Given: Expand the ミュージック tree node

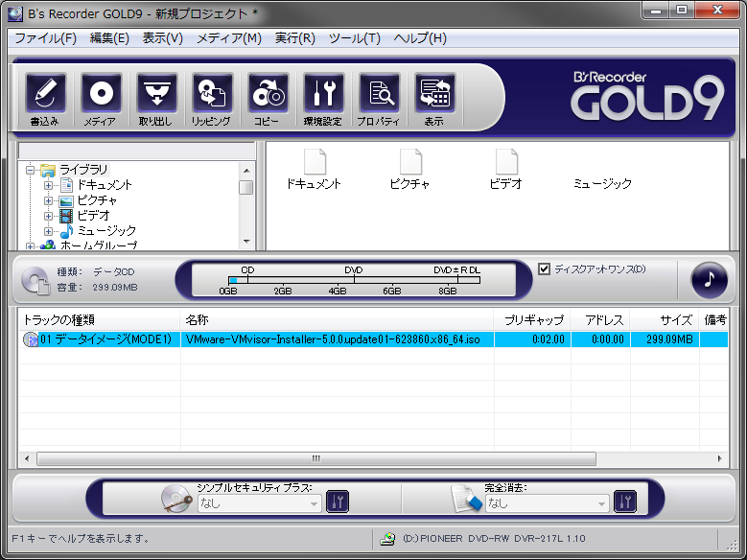Looking at the screenshot, I should point(48,231).
